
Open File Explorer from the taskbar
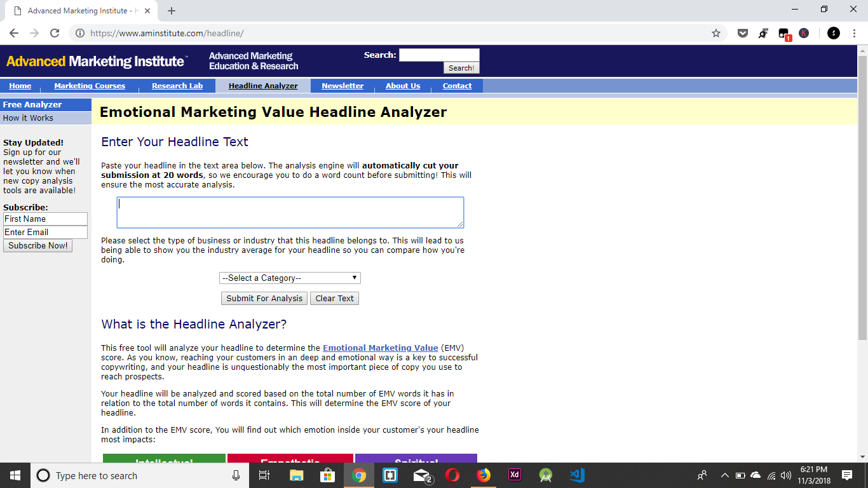297,475
